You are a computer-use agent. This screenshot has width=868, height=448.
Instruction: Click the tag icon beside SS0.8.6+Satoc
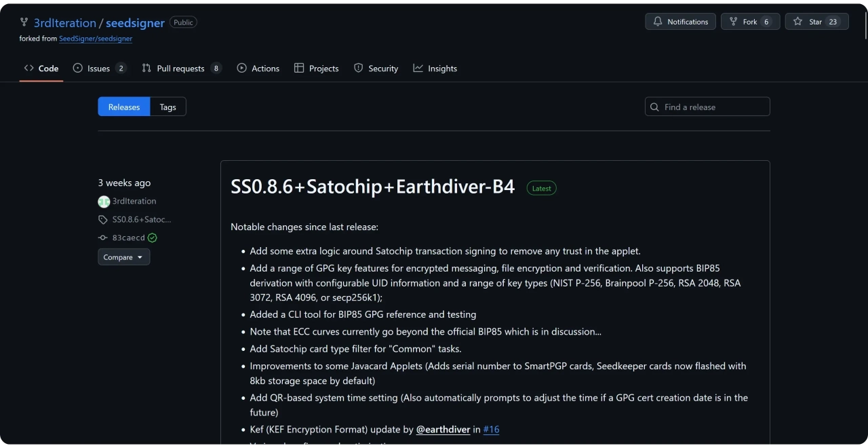[x=103, y=220]
